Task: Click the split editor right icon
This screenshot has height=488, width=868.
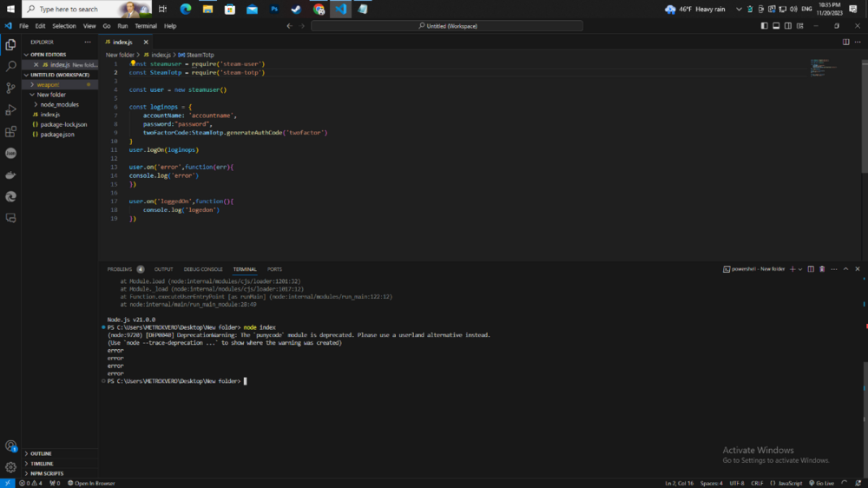Action: [846, 42]
